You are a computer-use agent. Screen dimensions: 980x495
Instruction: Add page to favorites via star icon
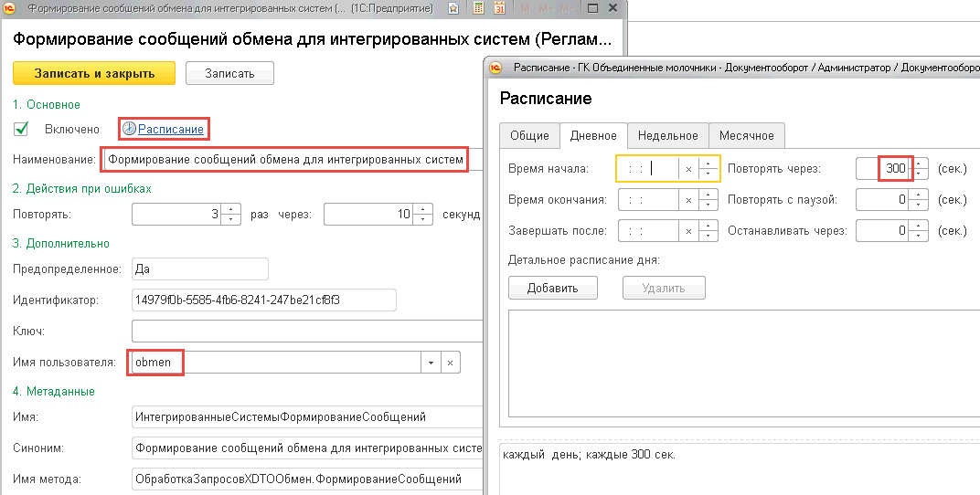point(453,9)
